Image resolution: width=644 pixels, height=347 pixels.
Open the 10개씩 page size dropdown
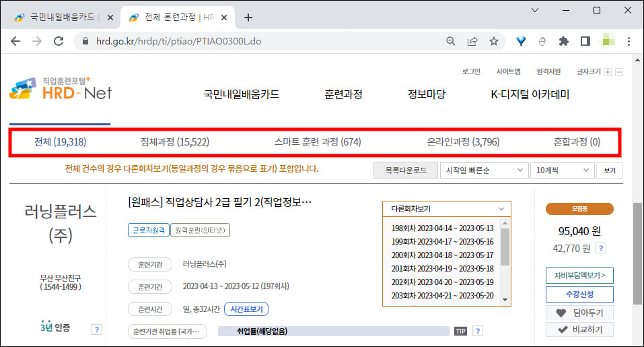pyautogui.click(x=563, y=170)
